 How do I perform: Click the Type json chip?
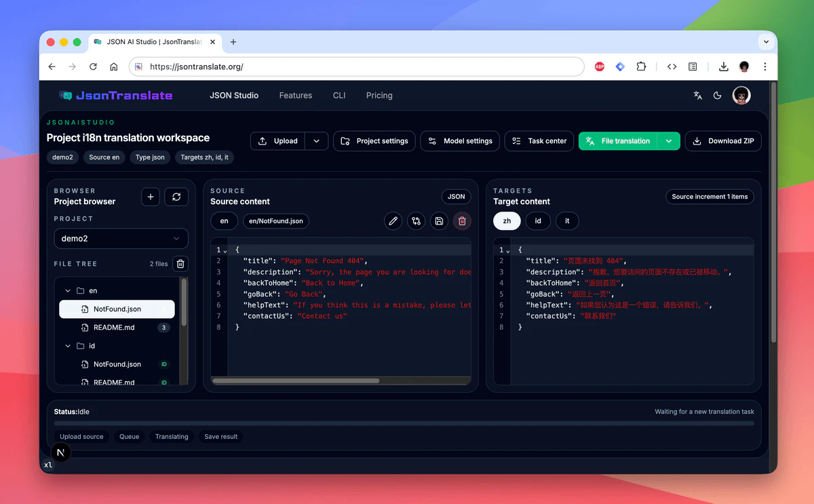point(150,157)
